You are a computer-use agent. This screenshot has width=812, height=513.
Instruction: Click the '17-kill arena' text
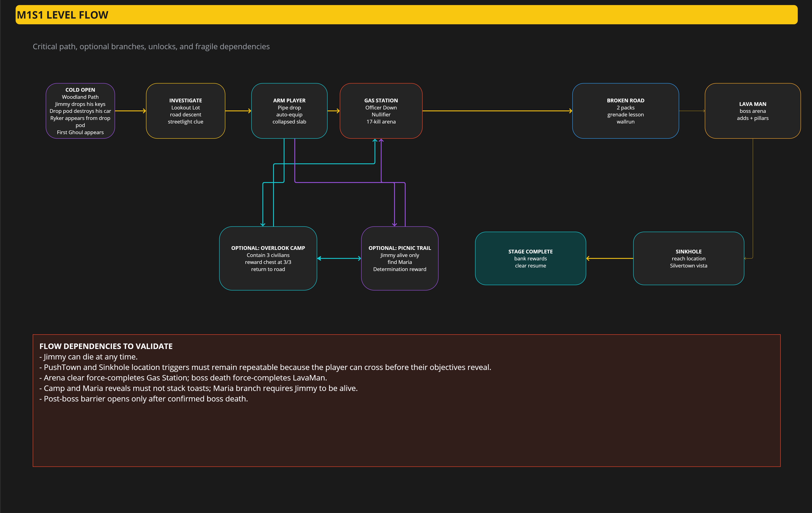tap(381, 122)
